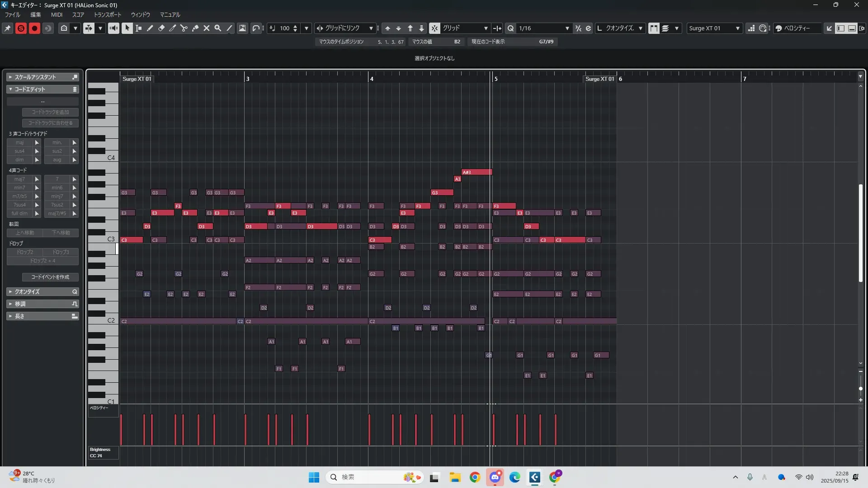Click the Trim range selection tool
The width and height of the screenshot is (868, 488).
pyautogui.click(x=139, y=28)
